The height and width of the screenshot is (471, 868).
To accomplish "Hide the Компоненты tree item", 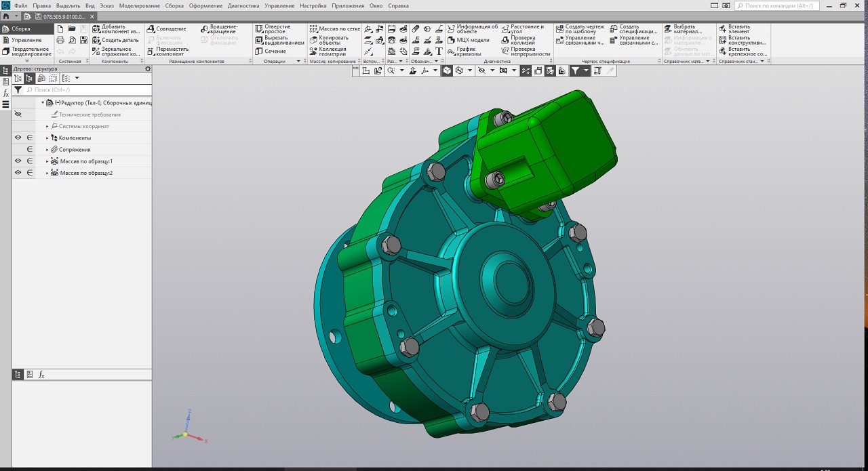I will click(18, 138).
